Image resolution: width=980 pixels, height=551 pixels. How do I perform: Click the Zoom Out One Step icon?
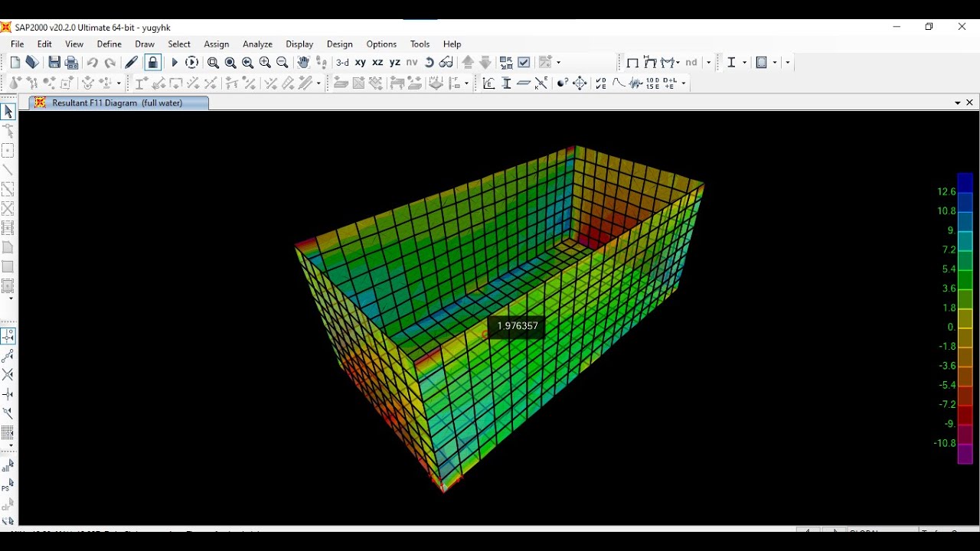[283, 63]
